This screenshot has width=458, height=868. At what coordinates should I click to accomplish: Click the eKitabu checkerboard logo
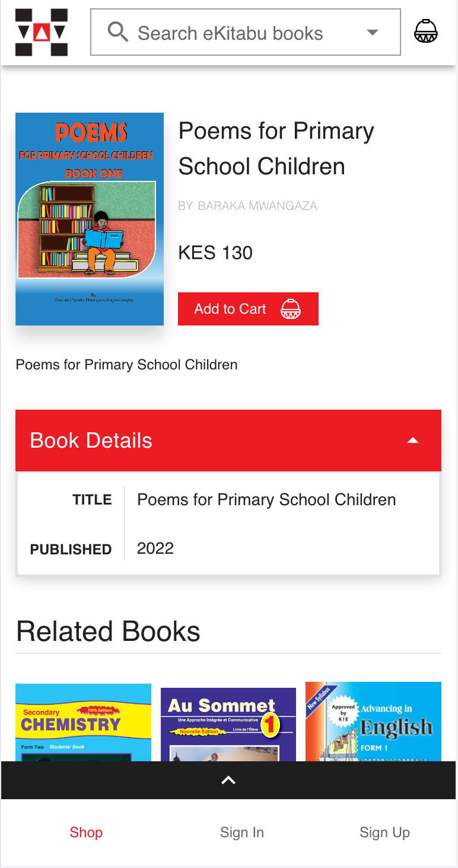tap(41, 32)
